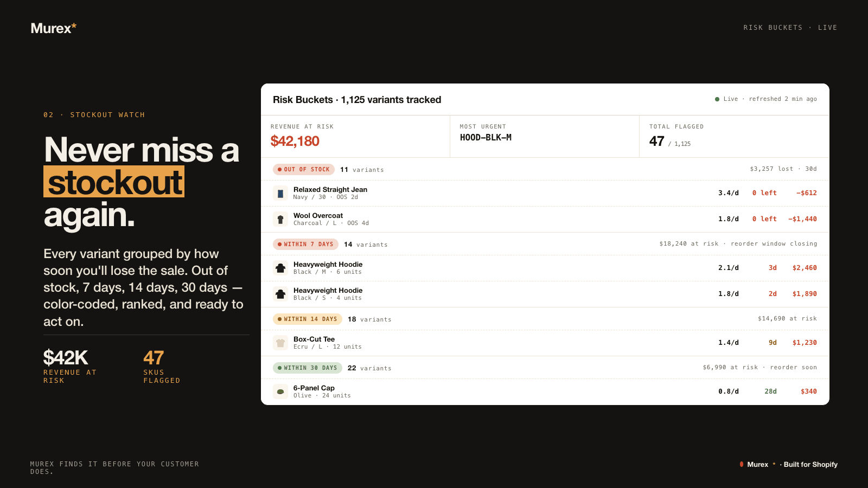The image size is (868, 488).
Task: Open the Most Urgent HOOD-BLK-M card
Action: pos(545,137)
